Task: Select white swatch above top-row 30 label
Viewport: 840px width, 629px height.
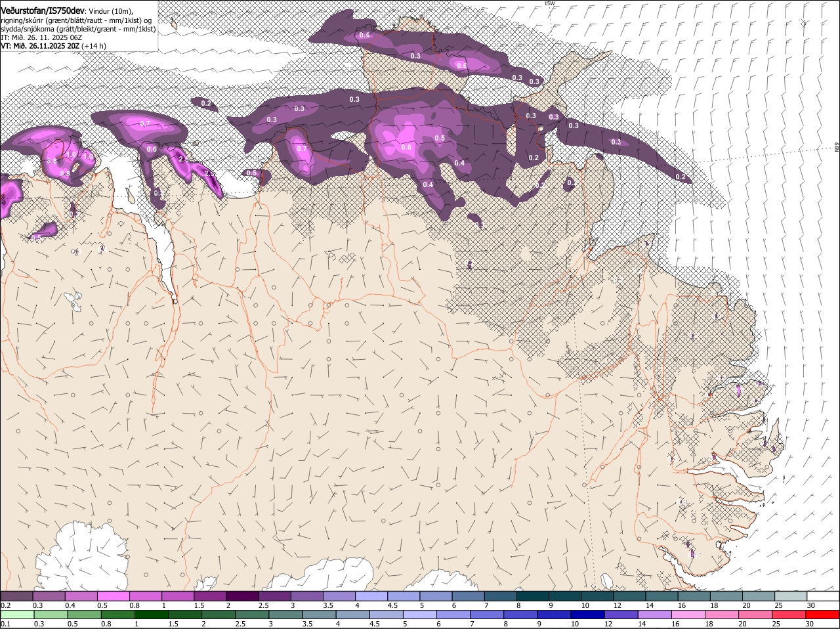Action: [x=824, y=596]
